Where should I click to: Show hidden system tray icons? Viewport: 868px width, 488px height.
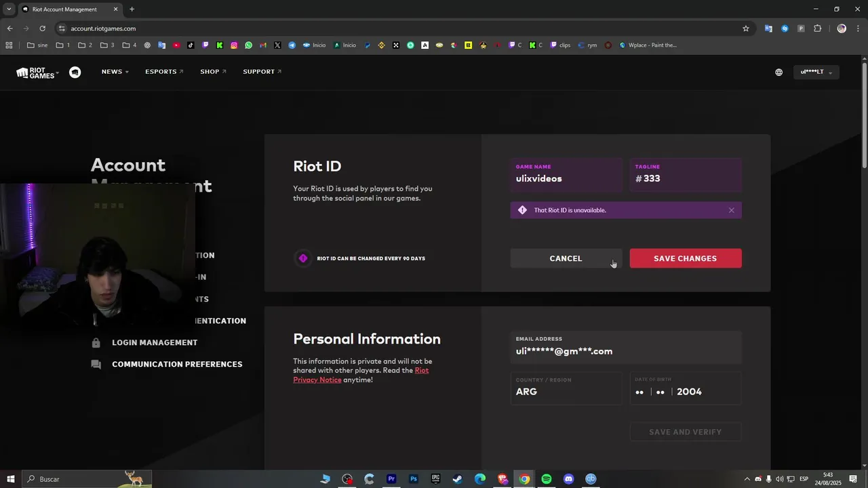point(747,479)
